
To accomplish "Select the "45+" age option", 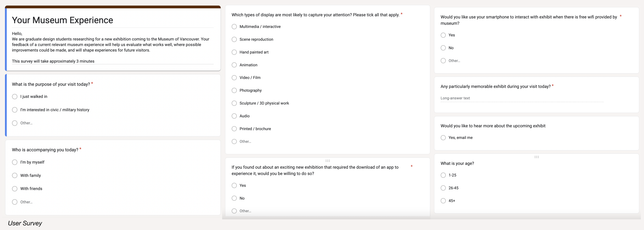I will coord(443,201).
